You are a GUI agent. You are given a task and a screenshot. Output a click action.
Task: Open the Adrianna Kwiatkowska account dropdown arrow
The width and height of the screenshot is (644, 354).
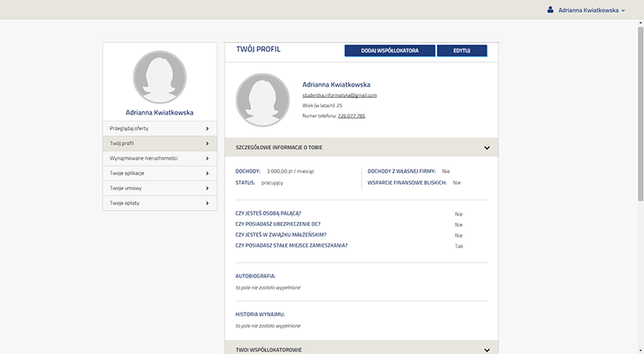pos(623,10)
